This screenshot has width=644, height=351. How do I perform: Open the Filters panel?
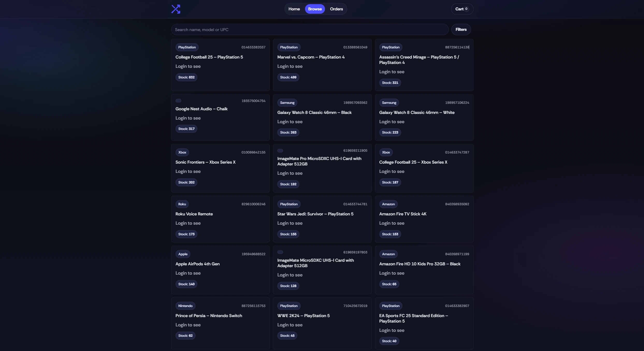[461, 30]
